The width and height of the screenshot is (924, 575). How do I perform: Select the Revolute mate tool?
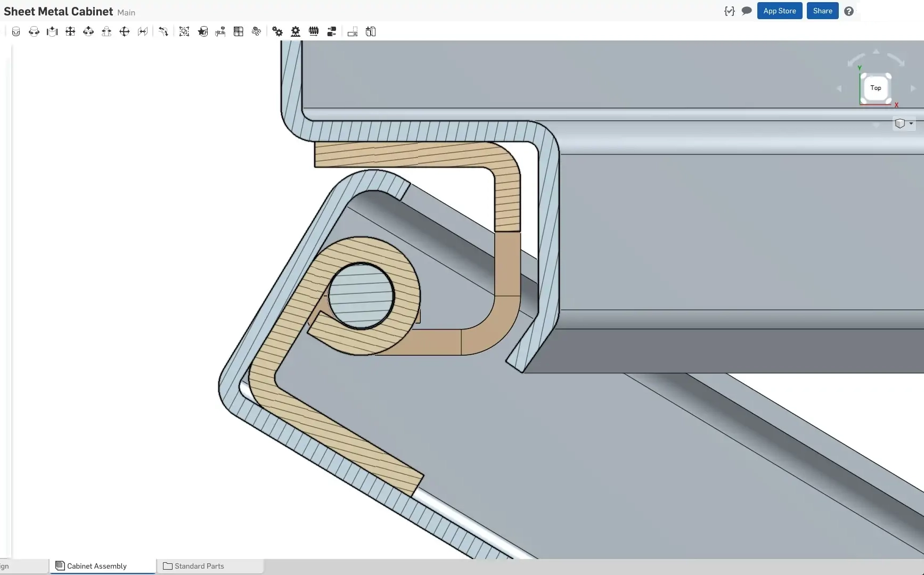pyautogui.click(x=34, y=32)
